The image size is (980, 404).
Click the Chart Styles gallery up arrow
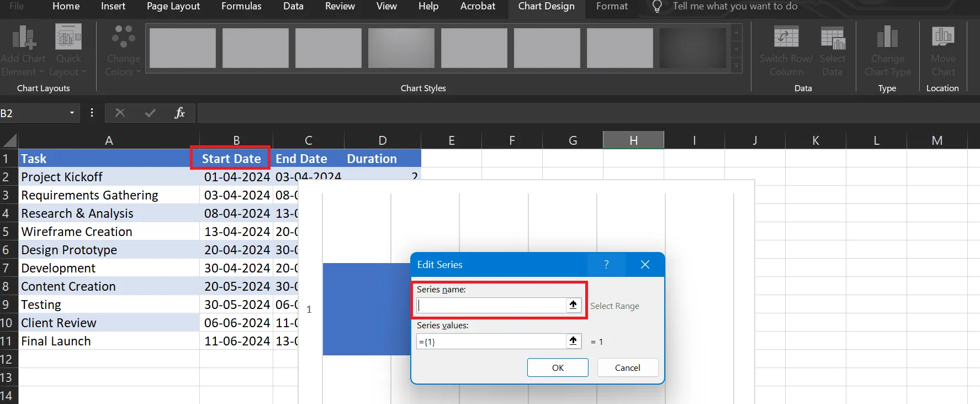736,33
